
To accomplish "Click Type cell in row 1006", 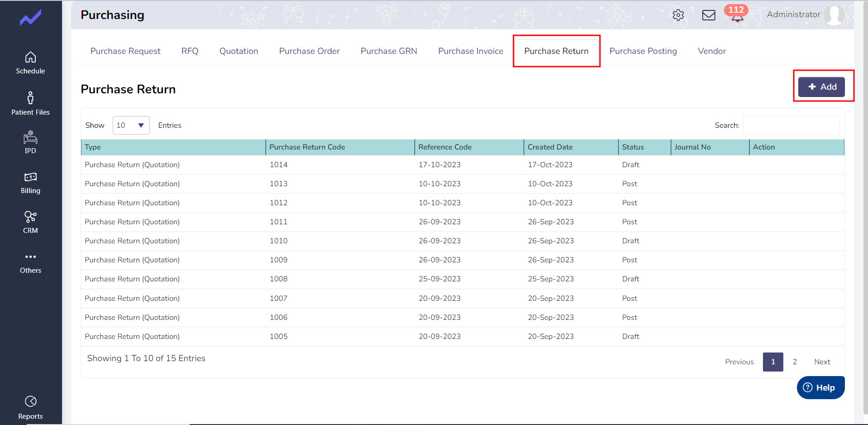I will 132,318.
